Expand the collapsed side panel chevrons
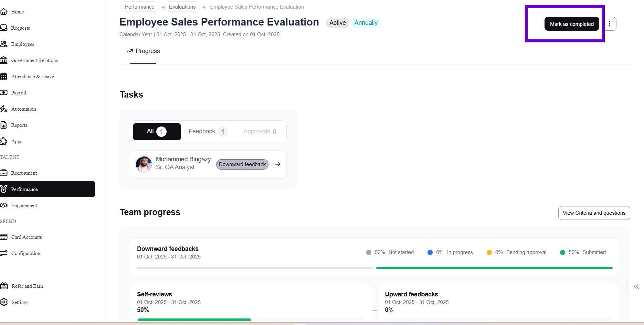 tap(636, 286)
